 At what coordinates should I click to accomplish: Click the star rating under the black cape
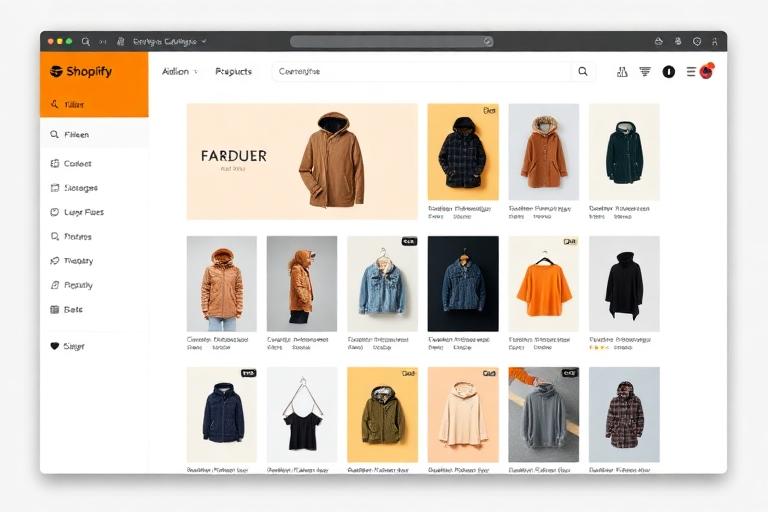coord(599,347)
